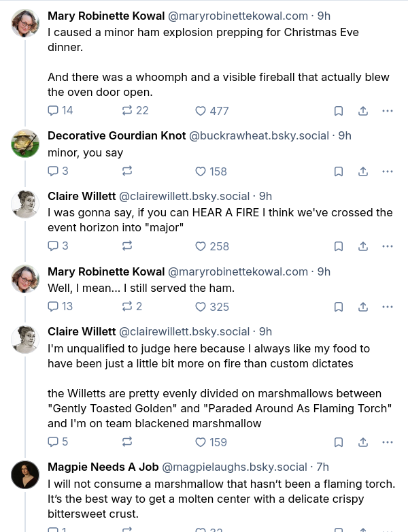Share Mary's ham explosion post
The height and width of the screenshot is (532, 408).
point(363,111)
